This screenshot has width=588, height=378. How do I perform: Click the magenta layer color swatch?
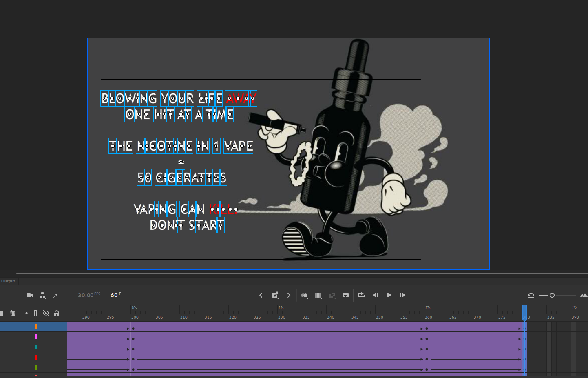(36, 337)
